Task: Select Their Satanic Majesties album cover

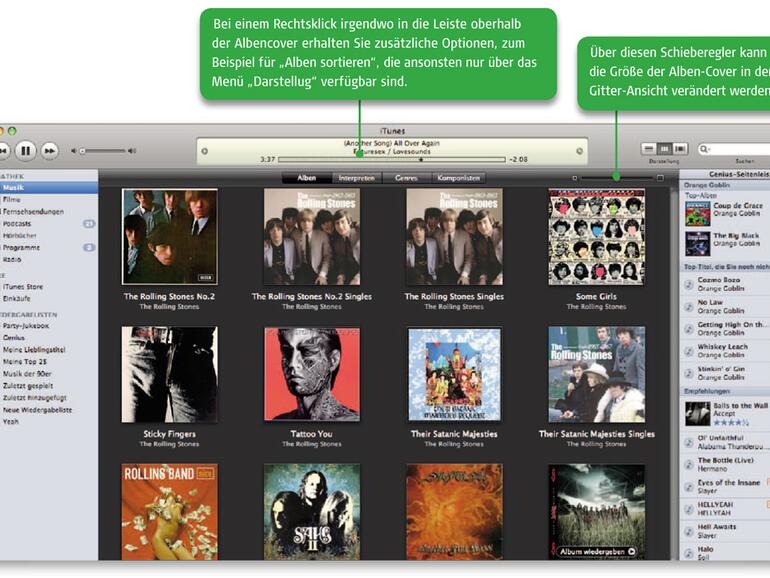Action: coord(454,375)
